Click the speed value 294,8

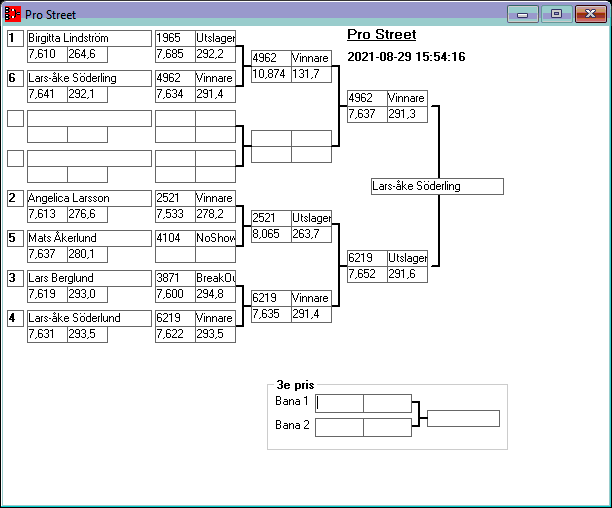coord(215,294)
